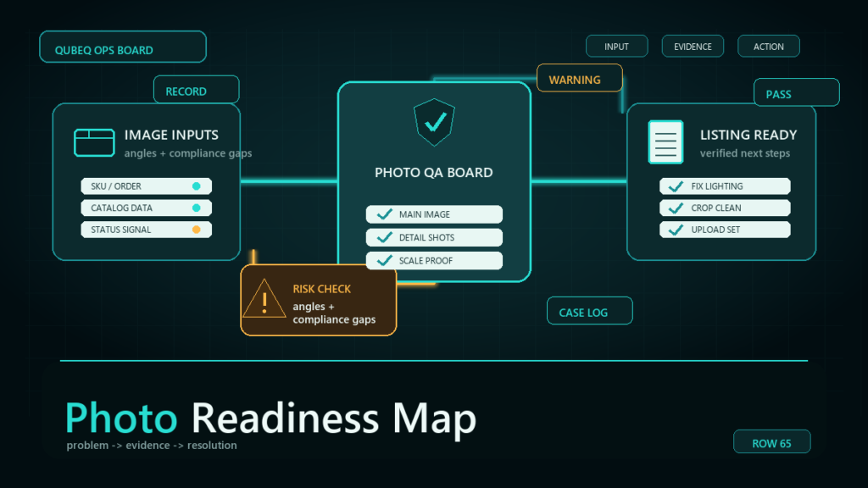868x488 pixels.
Task: Switch to the ACTION tab
Action: coord(768,47)
